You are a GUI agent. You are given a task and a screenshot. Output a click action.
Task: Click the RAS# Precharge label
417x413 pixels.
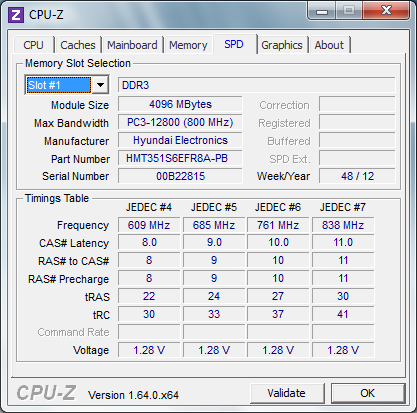click(x=68, y=279)
